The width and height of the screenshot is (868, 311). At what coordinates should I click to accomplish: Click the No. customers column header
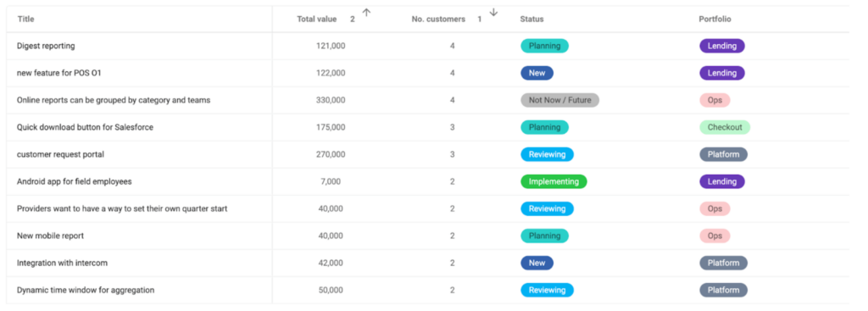coord(438,19)
